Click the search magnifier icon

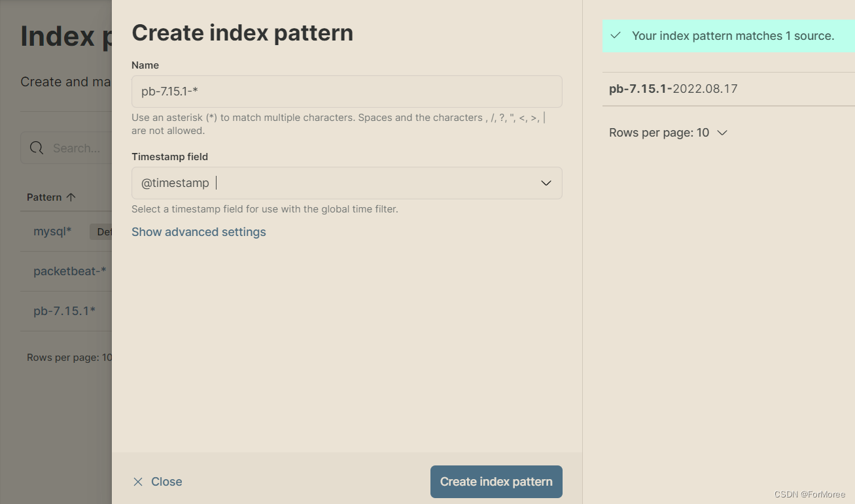point(37,148)
